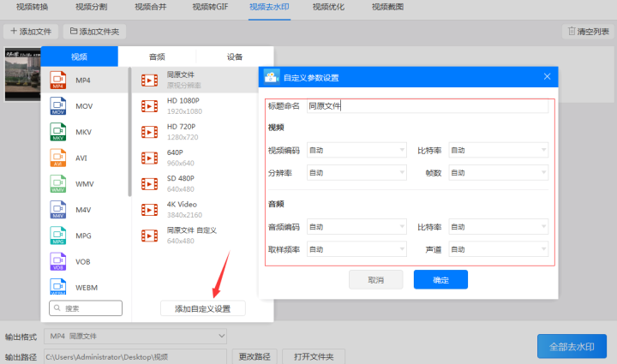Click film icon for HD 720P preset
The height and width of the screenshot is (364, 617).
click(x=149, y=132)
